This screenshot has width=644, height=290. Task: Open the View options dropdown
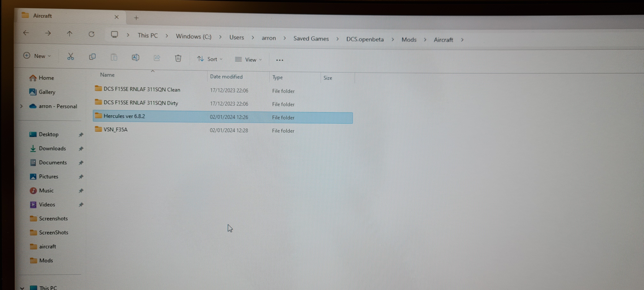(248, 60)
